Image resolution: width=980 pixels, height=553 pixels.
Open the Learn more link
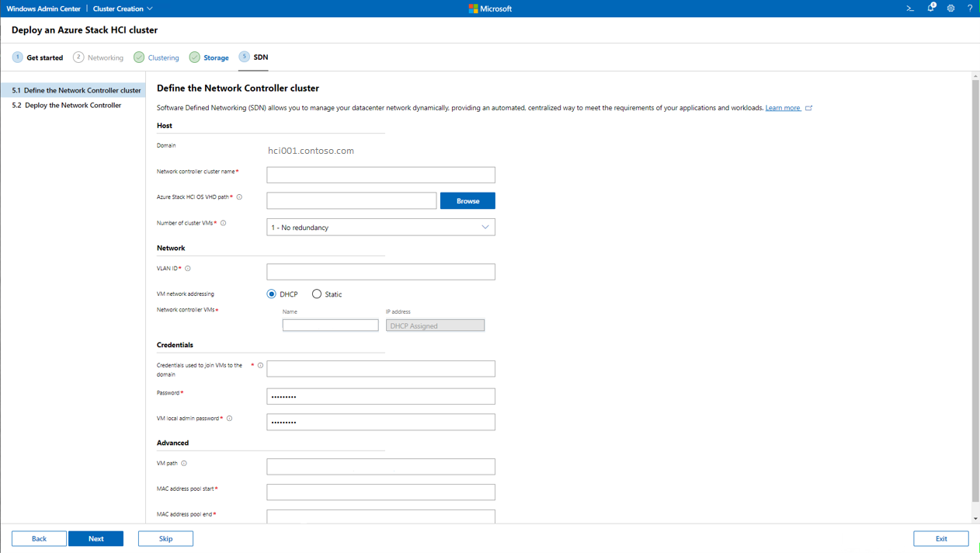pyautogui.click(x=783, y=108)
